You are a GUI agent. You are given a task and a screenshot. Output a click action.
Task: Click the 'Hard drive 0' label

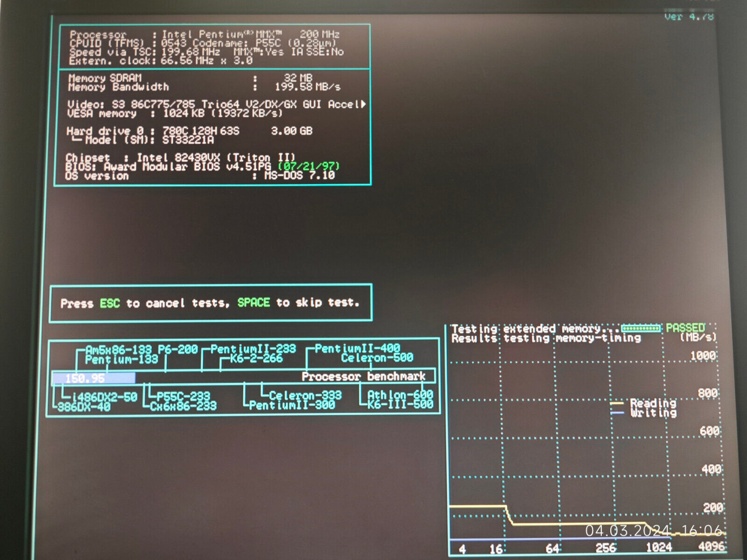coord(105,131)
